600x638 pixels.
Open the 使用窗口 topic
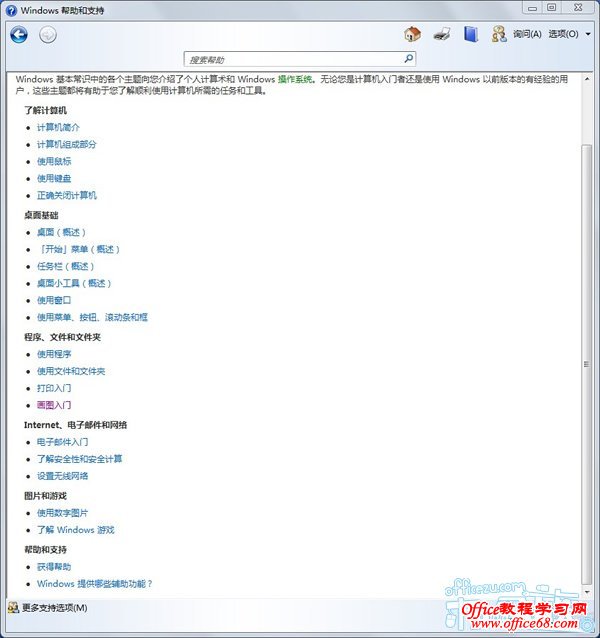tap(54, 301)
